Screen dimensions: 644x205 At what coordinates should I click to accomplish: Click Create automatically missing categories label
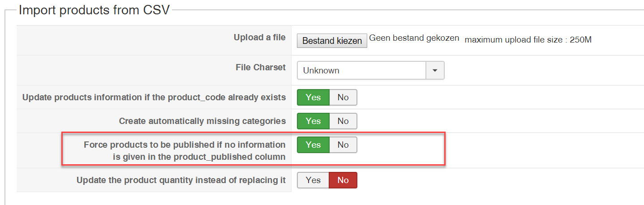[x=202, y=121]
